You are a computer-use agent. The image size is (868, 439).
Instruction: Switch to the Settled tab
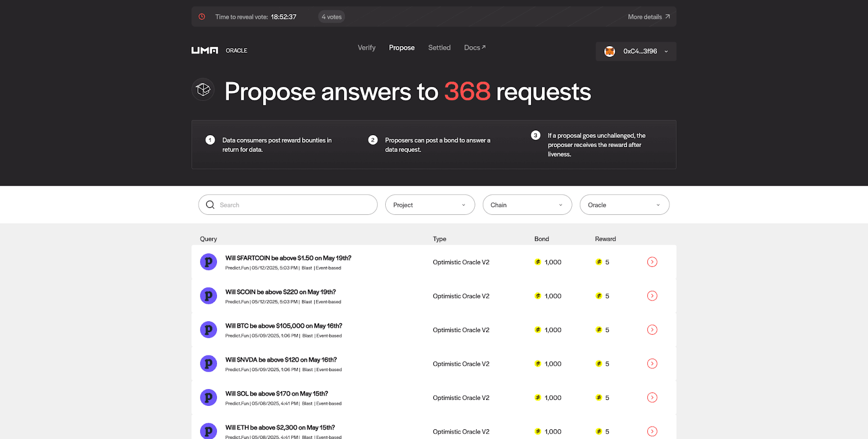click(439, 48)
